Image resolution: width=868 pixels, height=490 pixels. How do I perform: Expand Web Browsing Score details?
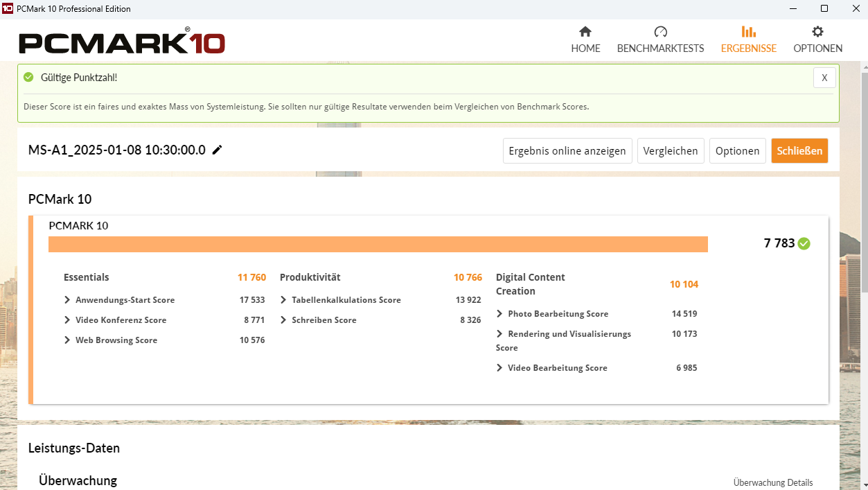pyautogui.click(x=67, y=340)
